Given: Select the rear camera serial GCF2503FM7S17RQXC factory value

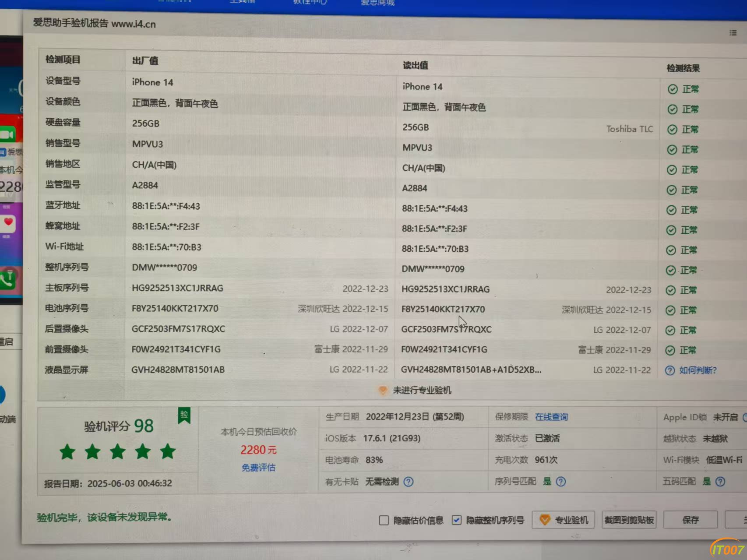Looking at the screenshot, I should coord(179,329).
